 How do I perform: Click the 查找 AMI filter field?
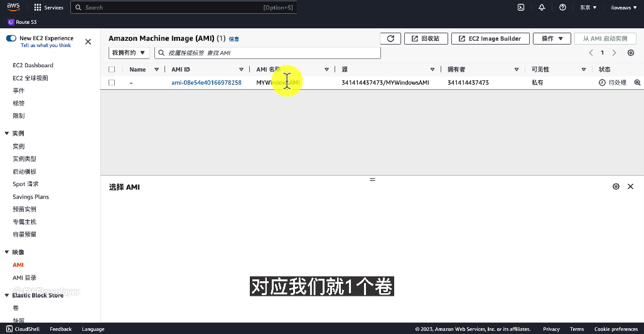click(267, 53)
